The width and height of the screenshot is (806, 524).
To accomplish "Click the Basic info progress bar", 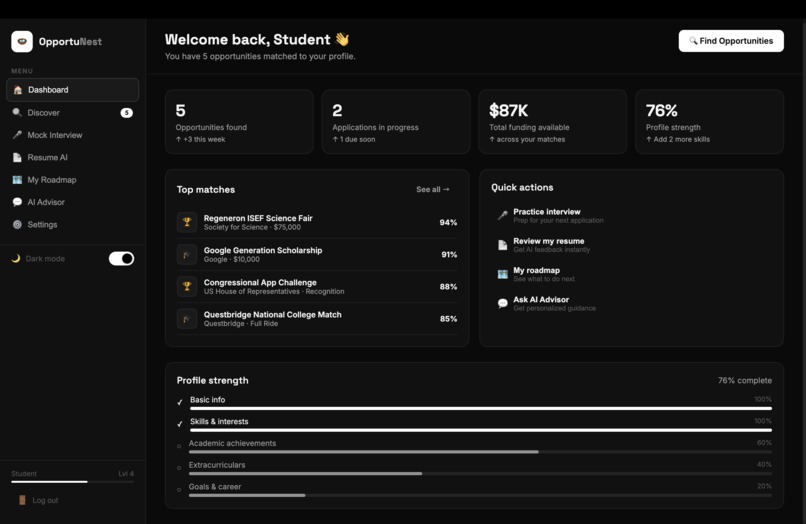I will pyautogui.click(x=481, y=408).
